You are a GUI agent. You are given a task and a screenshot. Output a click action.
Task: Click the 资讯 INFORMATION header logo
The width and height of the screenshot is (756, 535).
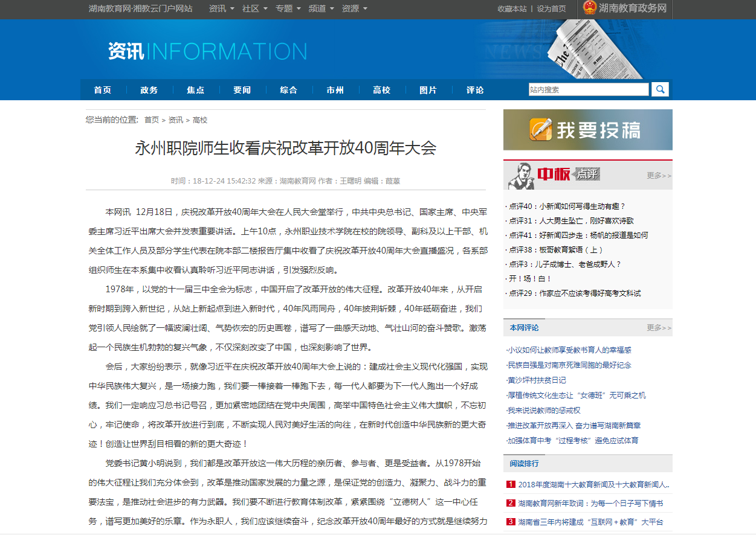coord(207,51)
